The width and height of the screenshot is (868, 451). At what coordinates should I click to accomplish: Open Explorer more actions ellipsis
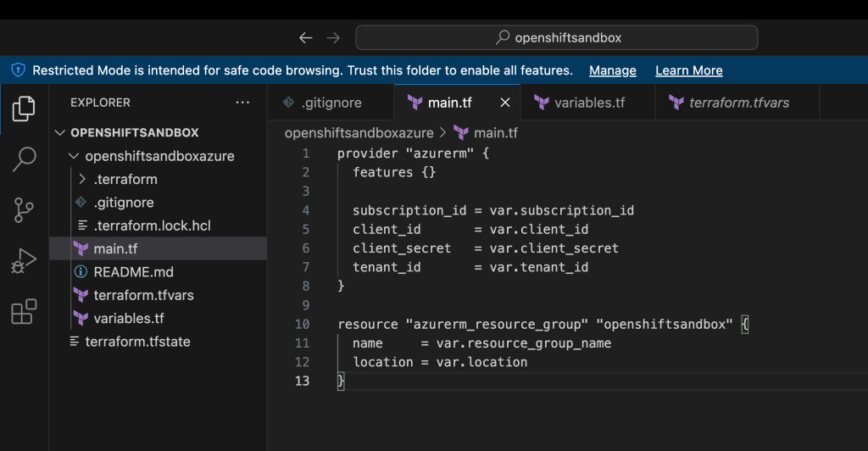click(242, 103)
